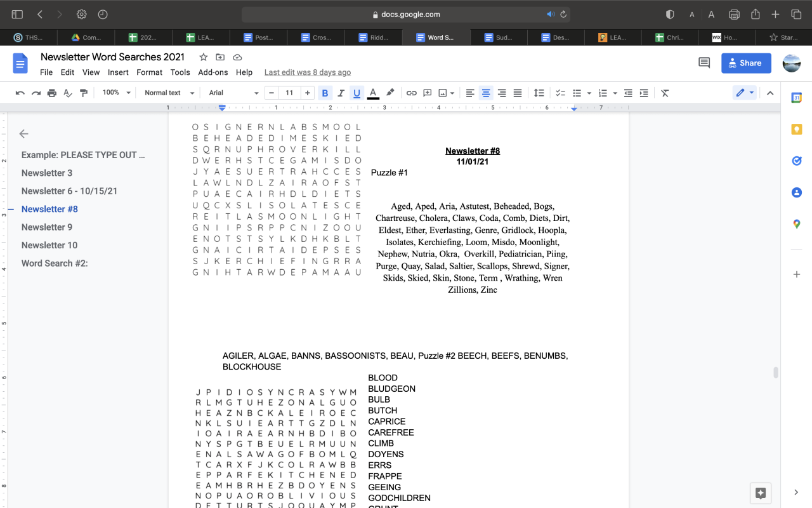Viewport: 812px width, 508px height.
Task: Hide the menus with collapse chevron
Action: pyautogui.click(x=770, y=93)
